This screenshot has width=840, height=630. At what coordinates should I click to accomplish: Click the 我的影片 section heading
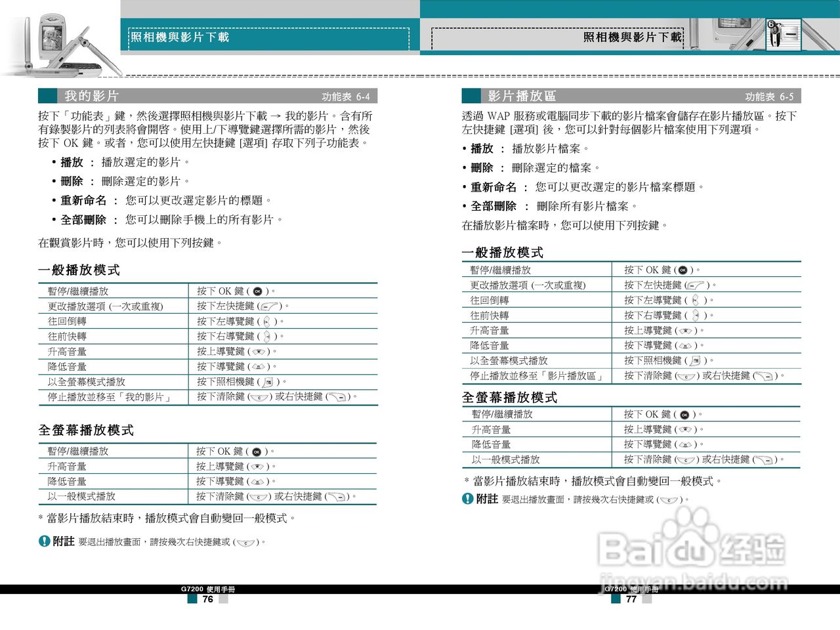pos(91,96)
